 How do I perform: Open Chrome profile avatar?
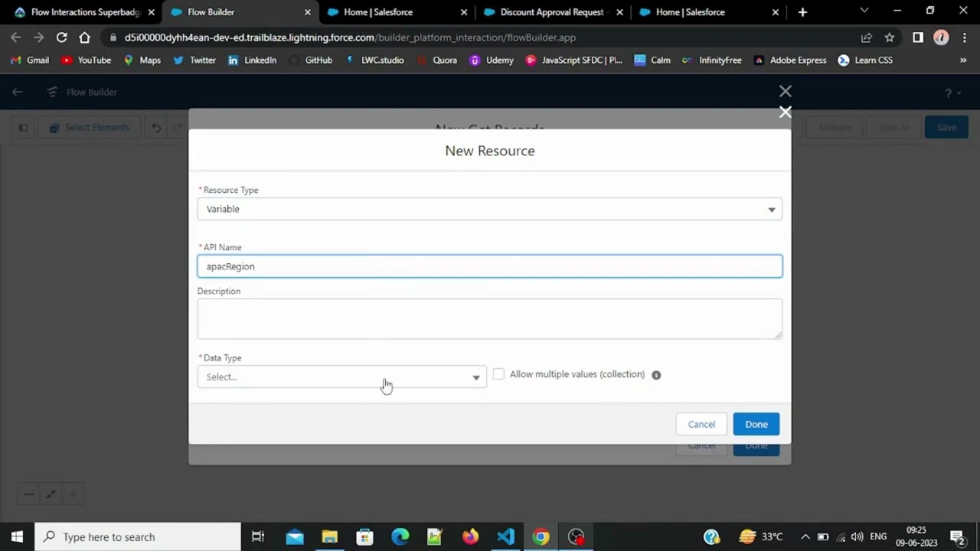coord(941,37)
